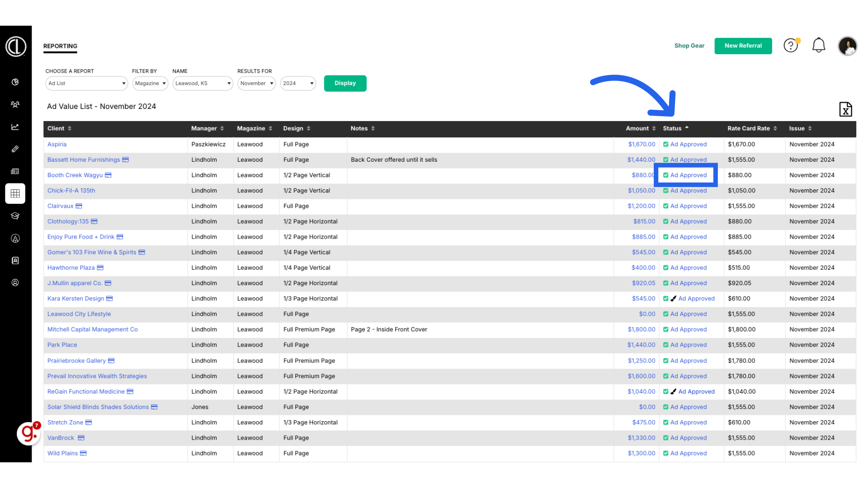Open the Shop Gear link
The image size is (868, 488).
(x=689, y=46)
